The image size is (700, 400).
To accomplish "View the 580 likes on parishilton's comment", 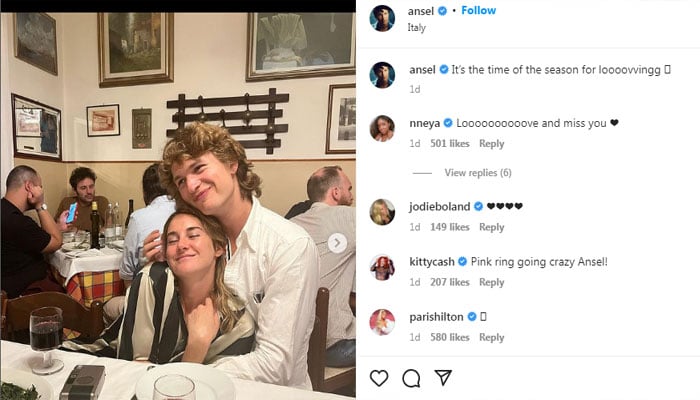I will click(449, 338).
